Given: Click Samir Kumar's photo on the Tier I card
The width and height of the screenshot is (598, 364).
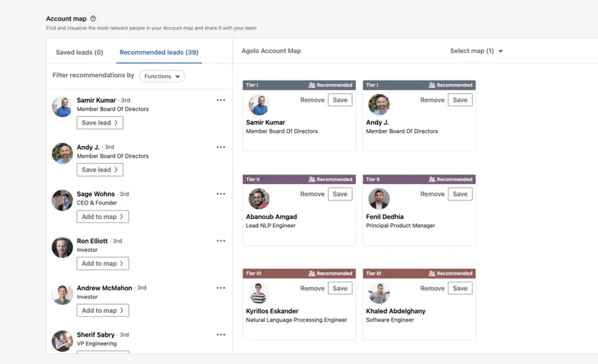Looking at the screenshot, I should (x=258, y=104).
